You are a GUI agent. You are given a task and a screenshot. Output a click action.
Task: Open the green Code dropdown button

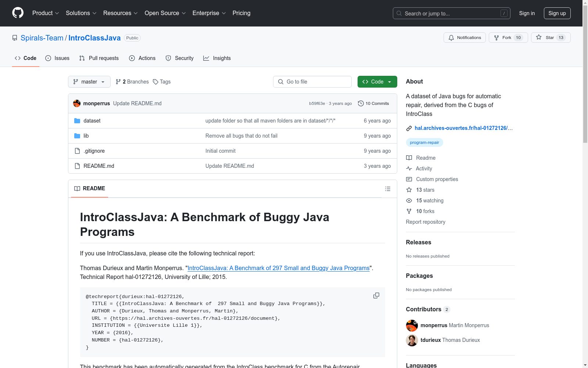[x=377, y=82]
